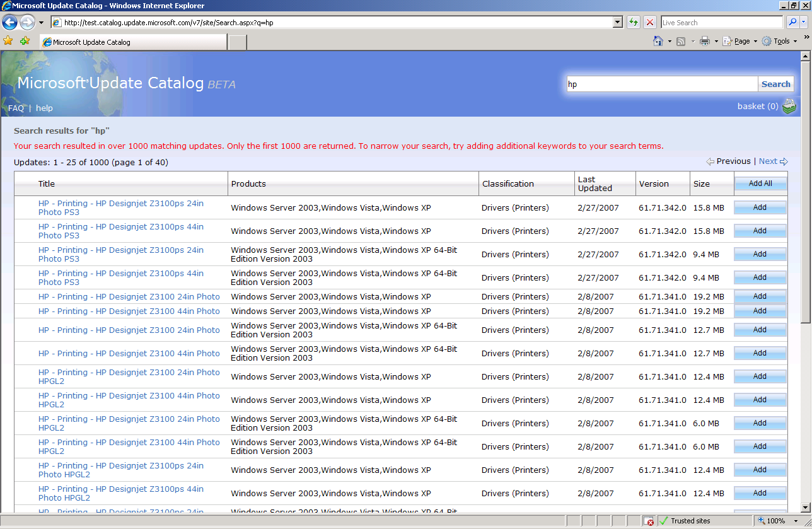Image resolution: width=812 pixels, height=529 pixels.
Task: Sort results by Products column header
Action: [x=248, y=183]
